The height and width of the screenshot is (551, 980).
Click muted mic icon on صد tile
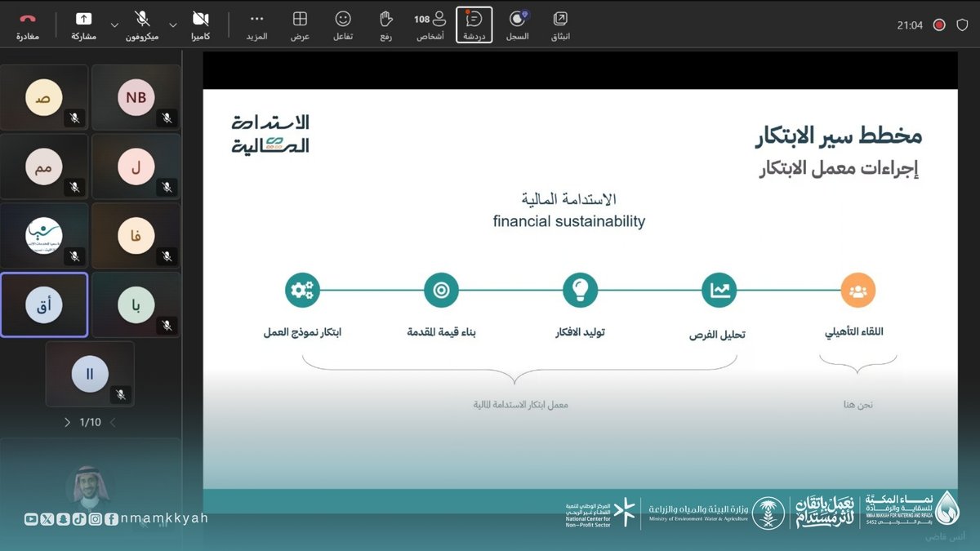point(74,118)
